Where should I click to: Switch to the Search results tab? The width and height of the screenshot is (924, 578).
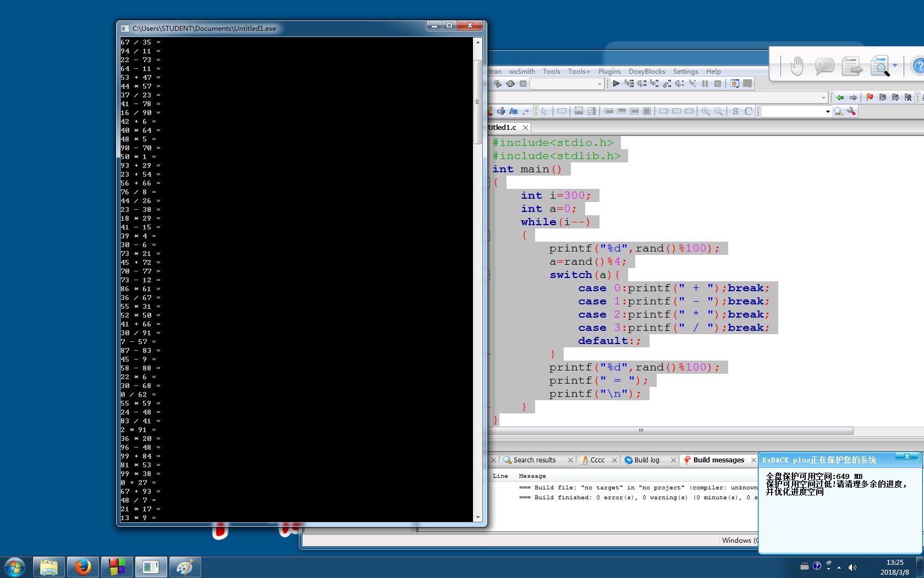(534, 460)
